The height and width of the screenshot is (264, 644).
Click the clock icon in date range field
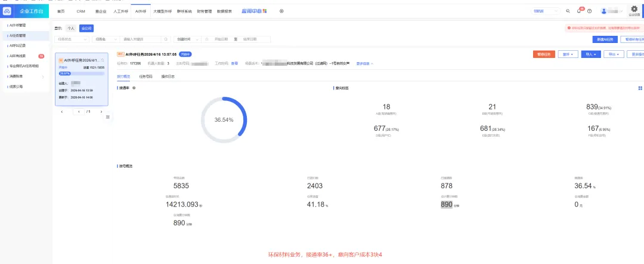206,39
